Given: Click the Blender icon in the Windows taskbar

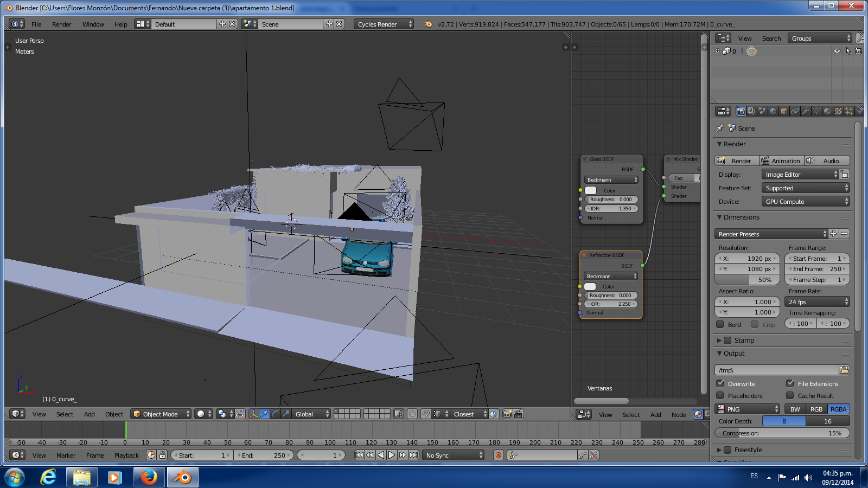Looking at the screenshot, I should [x=183, y=477].
